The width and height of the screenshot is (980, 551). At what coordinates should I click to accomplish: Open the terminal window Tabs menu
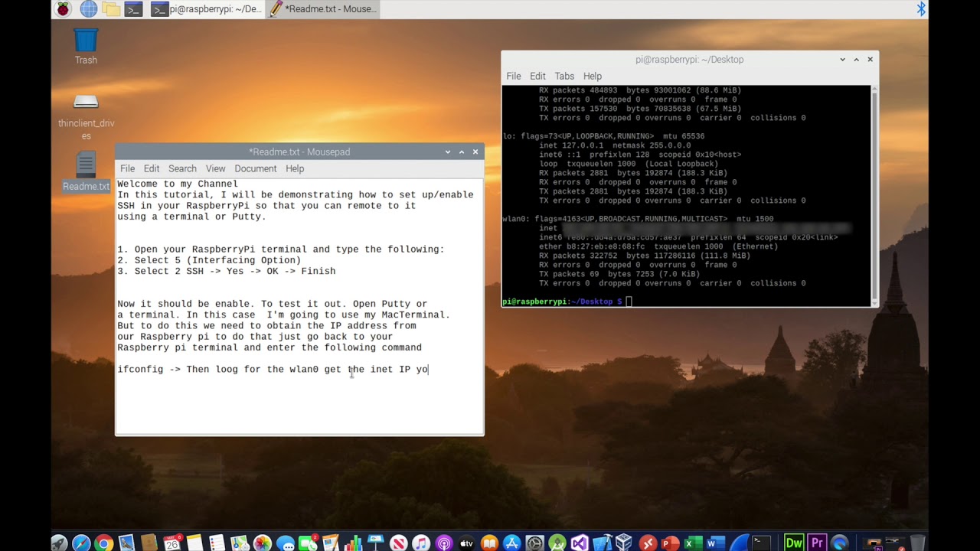pyautogui.click(x=564, y=76)
